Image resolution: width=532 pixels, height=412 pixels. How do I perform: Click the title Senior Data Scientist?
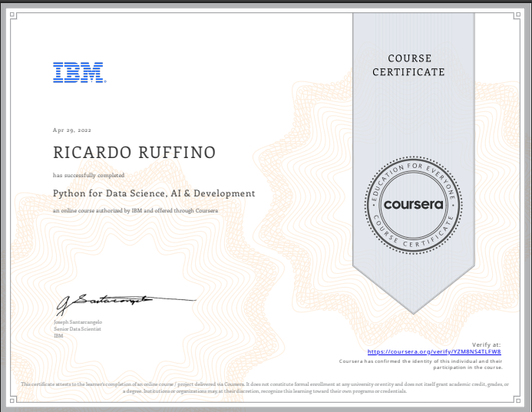tap(78, 329)
